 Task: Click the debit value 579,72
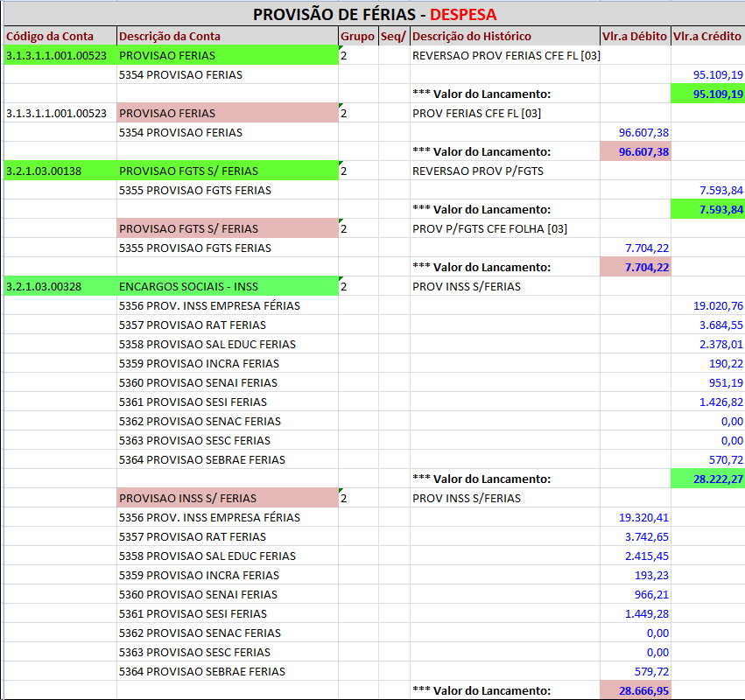click(650, 671)
